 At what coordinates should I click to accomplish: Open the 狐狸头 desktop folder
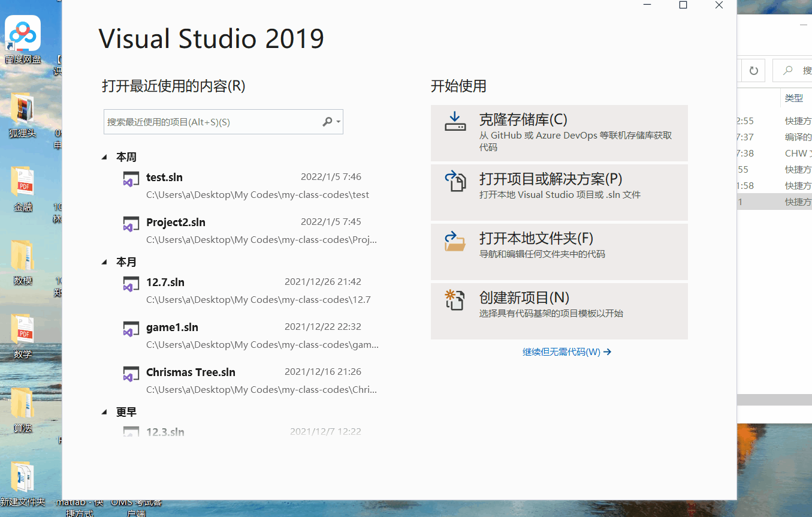tap(23, 115)
